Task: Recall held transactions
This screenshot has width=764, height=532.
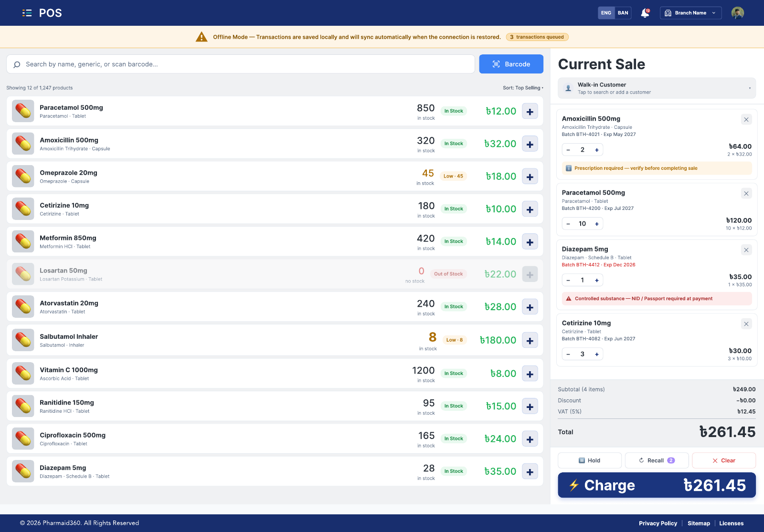Action: pos(657,460)
